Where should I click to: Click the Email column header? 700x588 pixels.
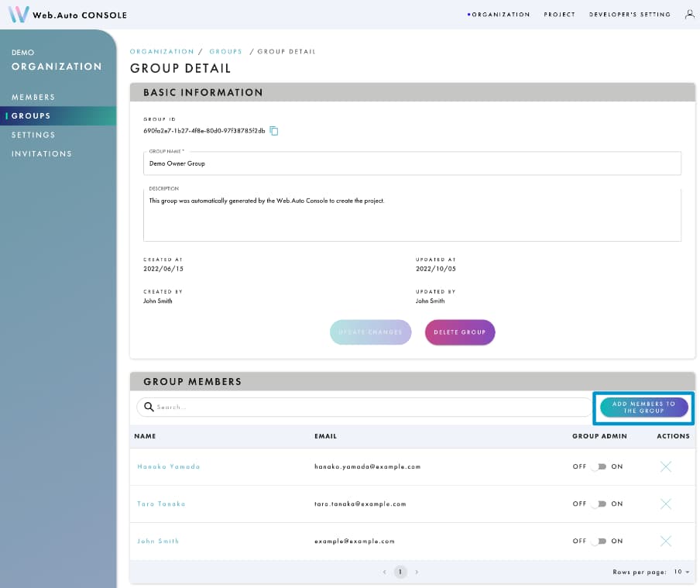tap(325, 436)
